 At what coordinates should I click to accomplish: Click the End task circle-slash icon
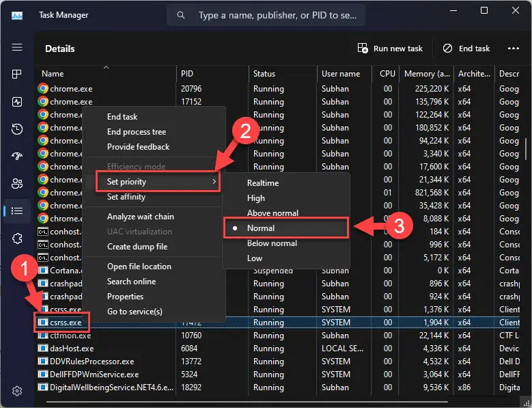tap(447, 49)
